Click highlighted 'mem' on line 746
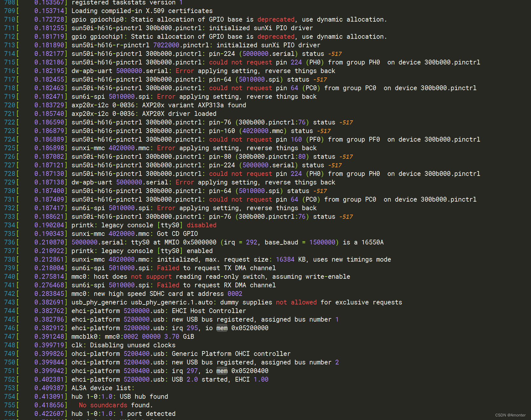531x420 pixels. [x=222, y=328]
